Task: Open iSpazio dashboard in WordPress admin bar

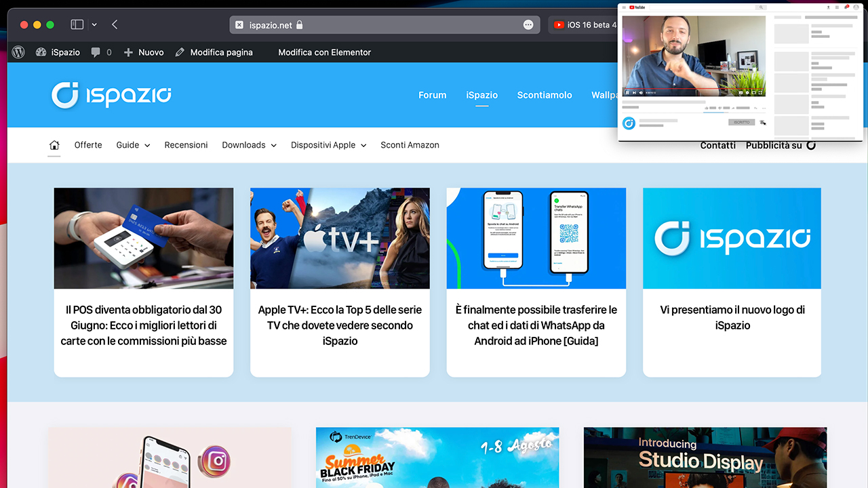Action: pyautogui.click(x=58, y=52)
